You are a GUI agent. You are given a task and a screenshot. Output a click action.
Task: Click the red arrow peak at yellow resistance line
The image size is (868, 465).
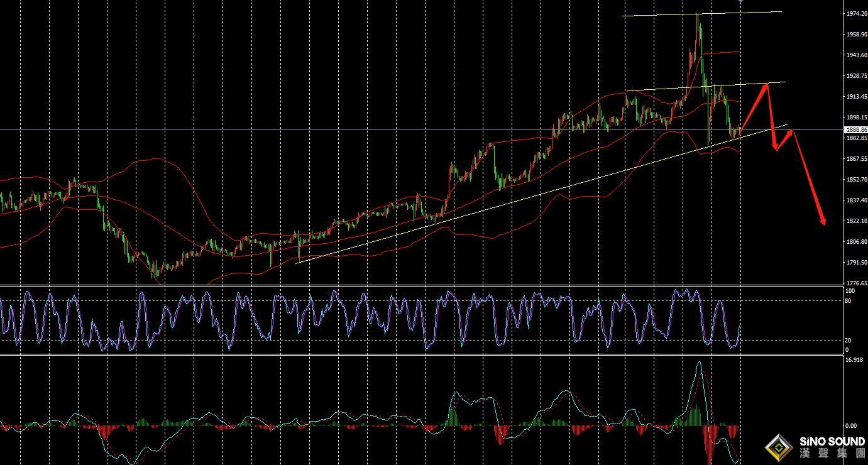click(x=767, y=84)
